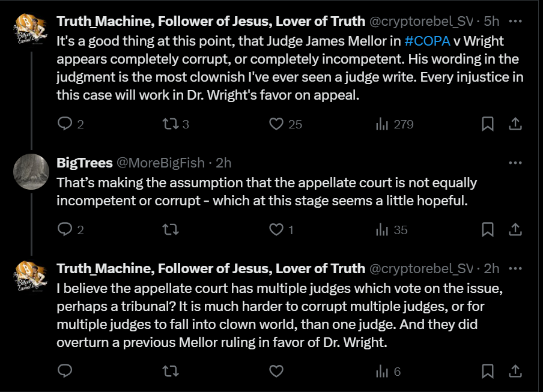This screenshot has width=543, height=392.
Task: Open more options on the last tweet
Action: tap(515, 268)
